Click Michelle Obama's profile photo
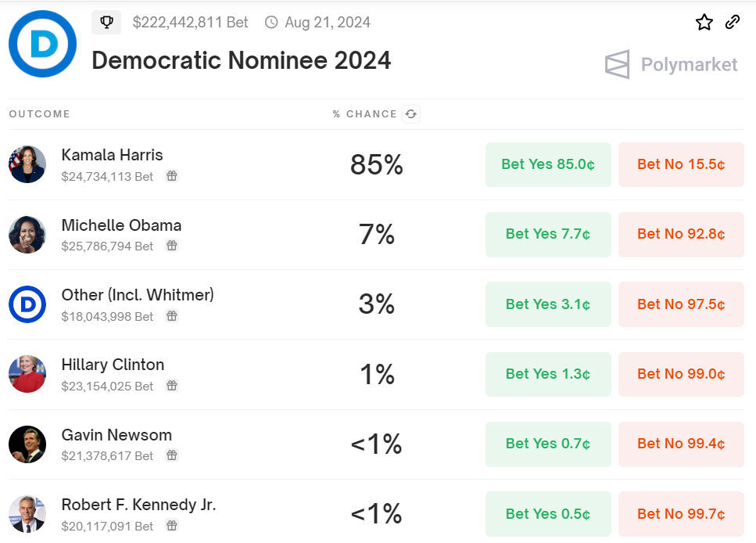756x543 pixels. point(27,235)
